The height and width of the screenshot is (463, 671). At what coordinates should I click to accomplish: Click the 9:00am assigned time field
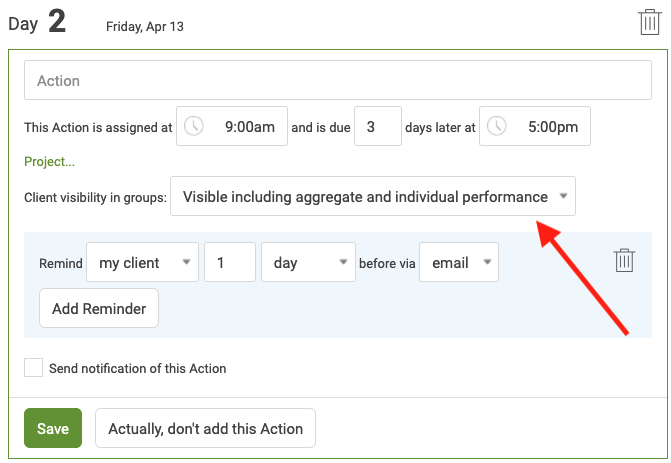[x=232, y=126]
